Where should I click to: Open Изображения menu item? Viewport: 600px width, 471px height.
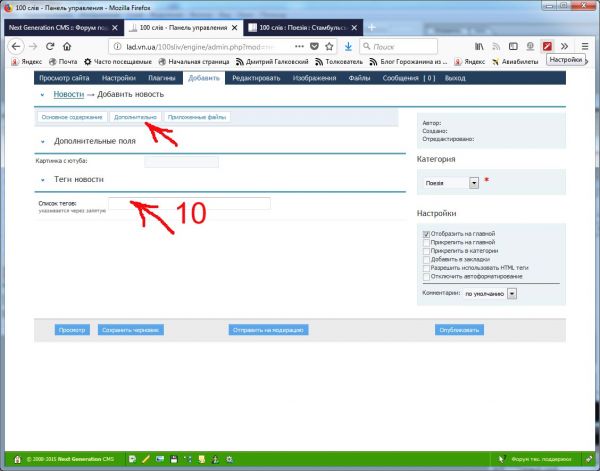(x=314, y=78)
